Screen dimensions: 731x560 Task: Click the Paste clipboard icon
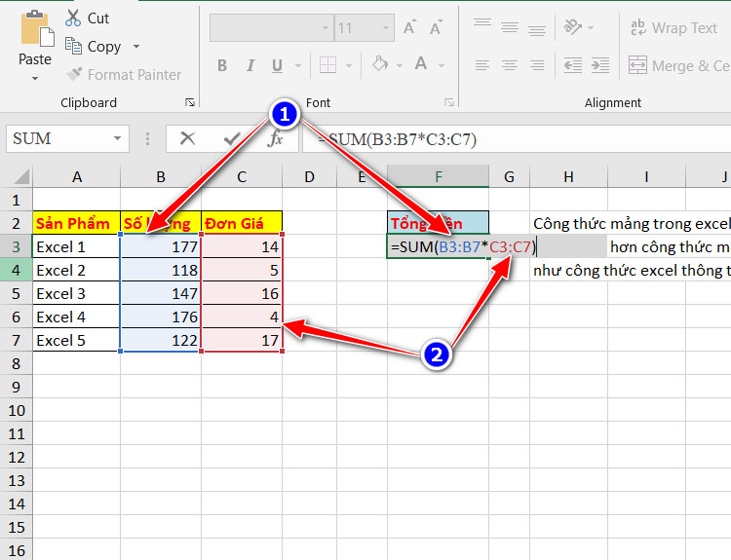pyautogui.click(x=37, y=29)
